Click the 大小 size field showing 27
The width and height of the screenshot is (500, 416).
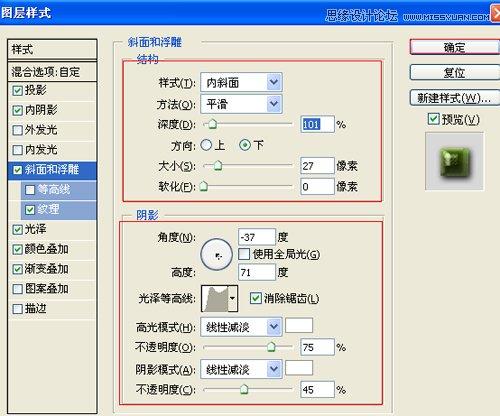pos(317,166)
